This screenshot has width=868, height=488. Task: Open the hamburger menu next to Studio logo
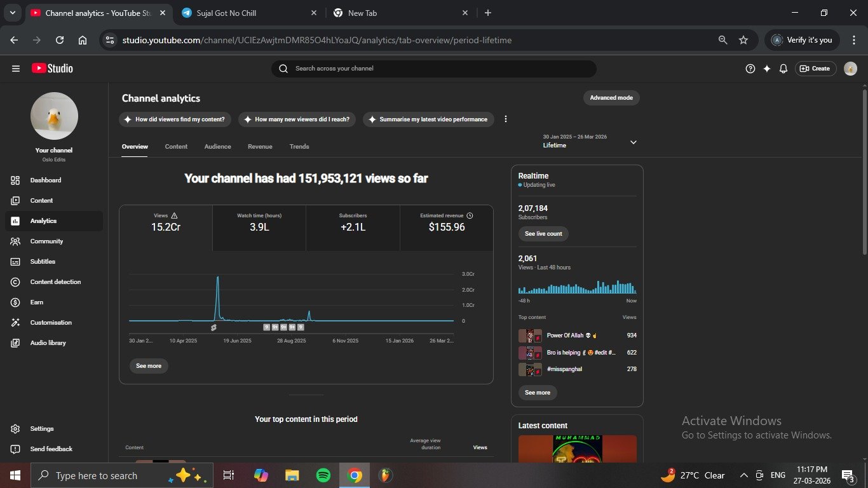click(x=16, y=69)
